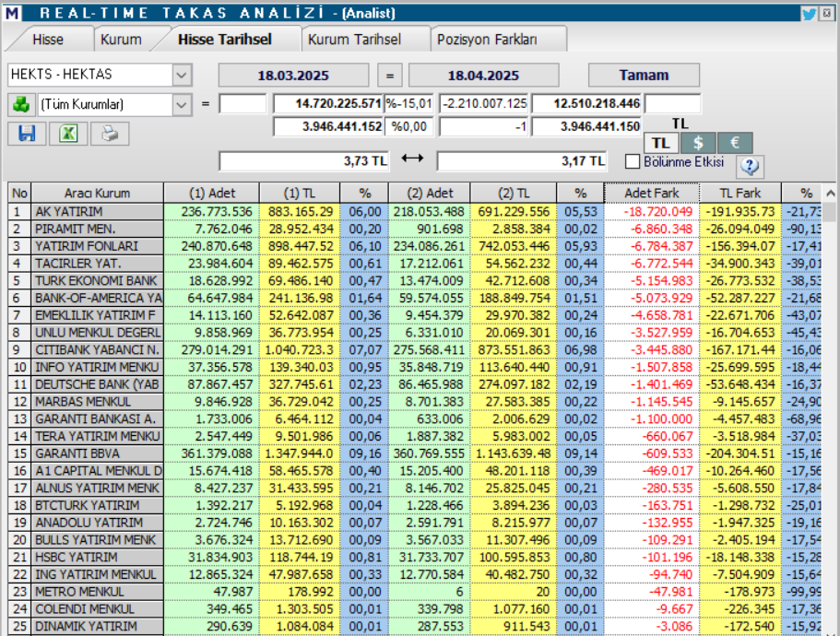Sort by TL Fark column header

coord(740,194)
